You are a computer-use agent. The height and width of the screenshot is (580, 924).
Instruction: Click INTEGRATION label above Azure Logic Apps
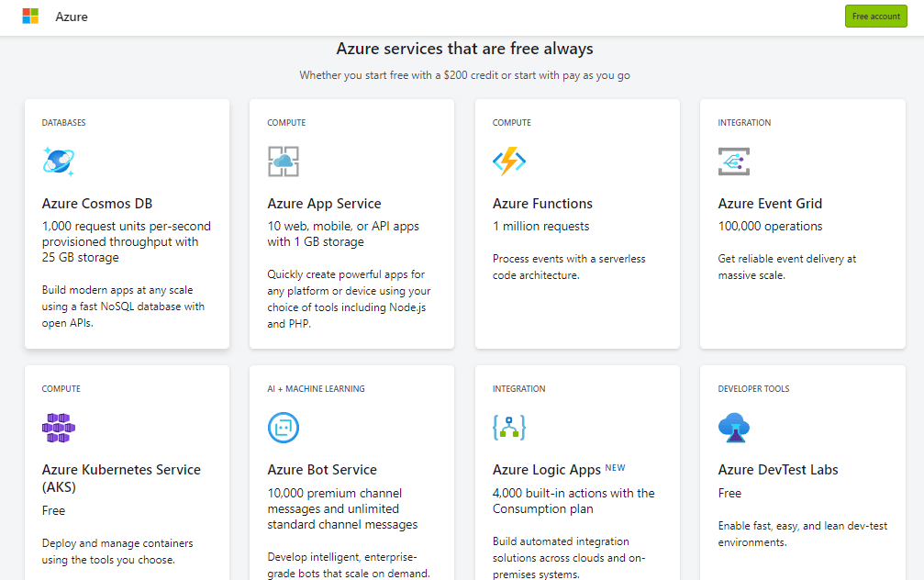point(519,389)
